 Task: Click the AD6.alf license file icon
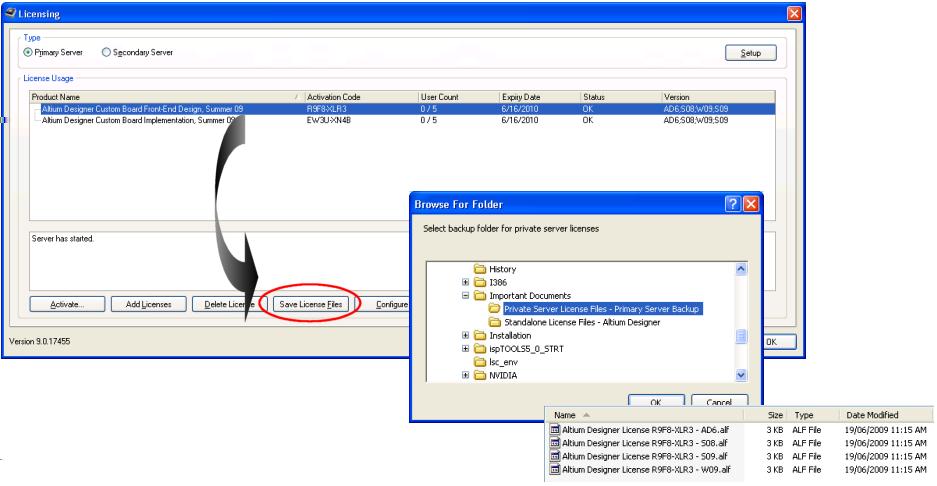(555, 429)
